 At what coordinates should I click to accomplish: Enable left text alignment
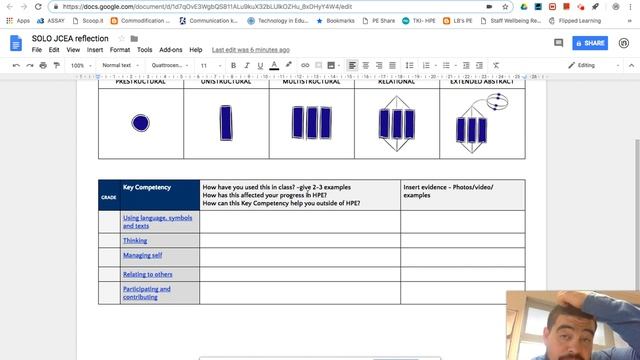tap(352, 65)
